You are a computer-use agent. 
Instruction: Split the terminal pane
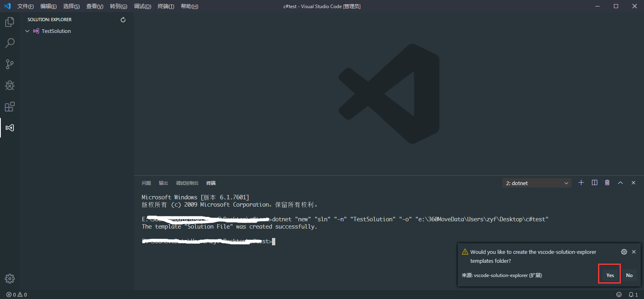[594, 183]
